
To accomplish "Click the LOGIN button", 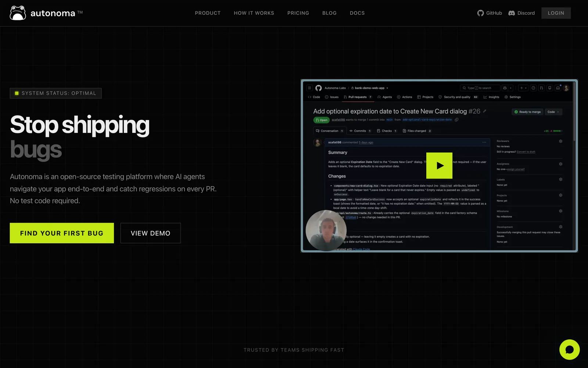I will [x=556, y=13].
